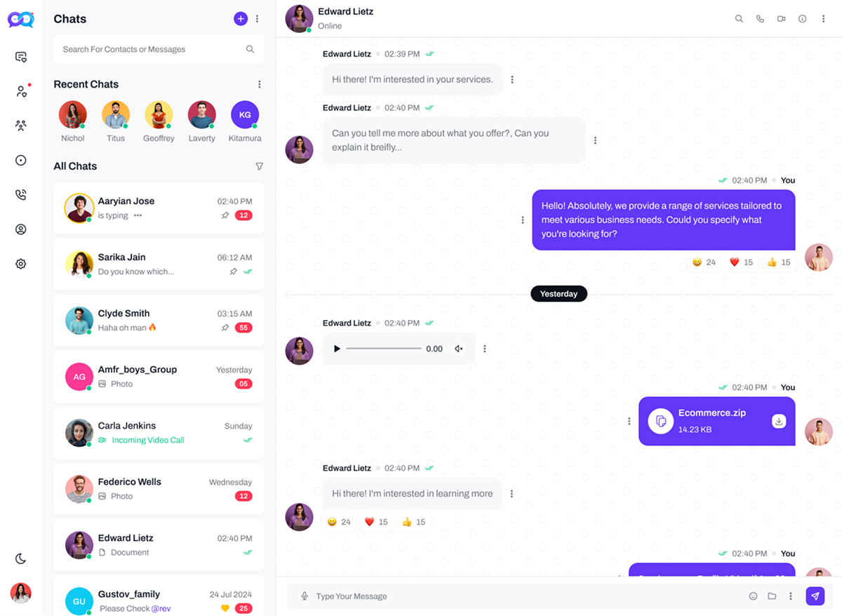The width and height of the screenshot is (842, 616).
Task: Mute the audio message speaker icon
Action: (x=459, y=349)
